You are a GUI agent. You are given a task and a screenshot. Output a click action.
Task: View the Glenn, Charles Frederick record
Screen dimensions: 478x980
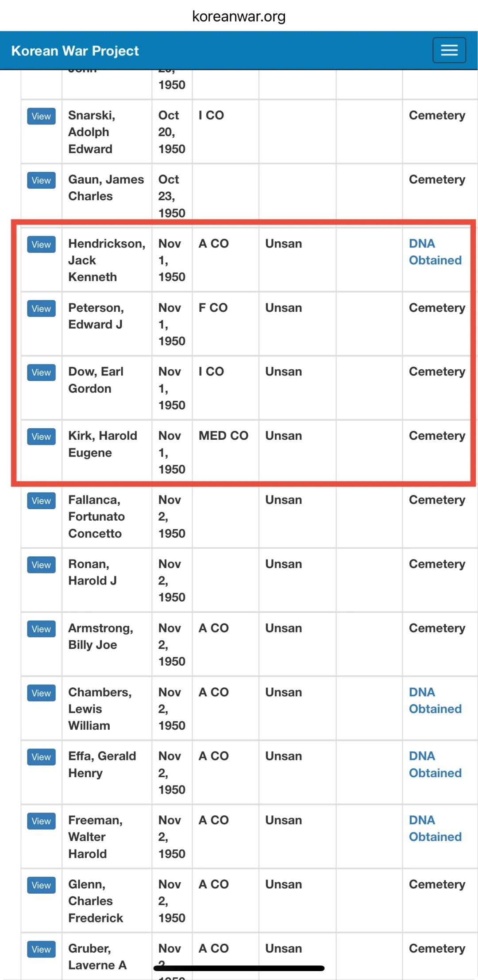pyautogui.click(x=41, y=885)
